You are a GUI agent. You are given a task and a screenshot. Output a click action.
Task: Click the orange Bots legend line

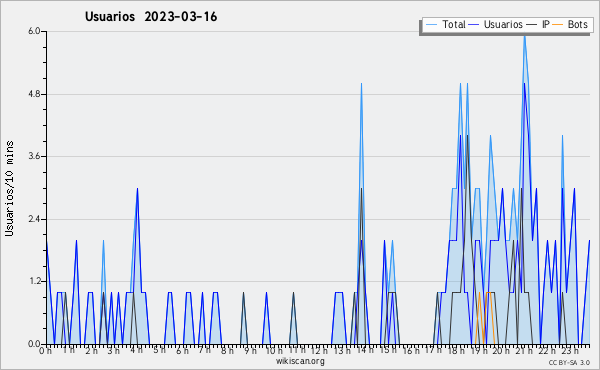558,25
